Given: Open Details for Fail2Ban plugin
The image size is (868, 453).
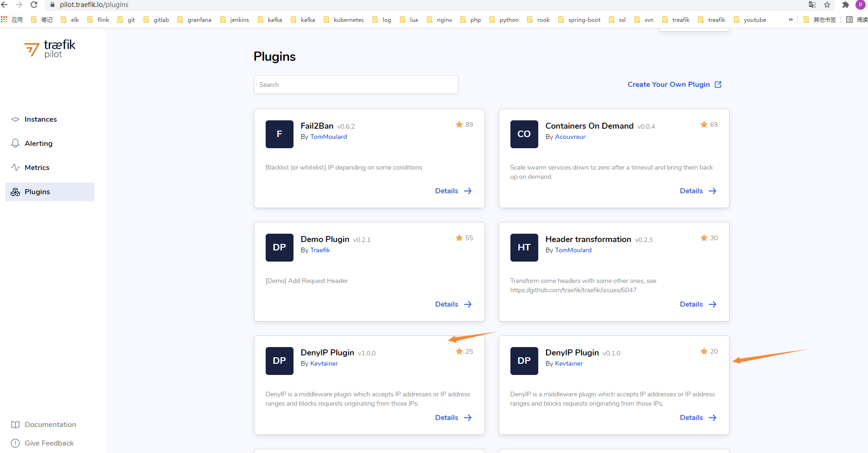Looking at the screenshot, I should [453, 191].
